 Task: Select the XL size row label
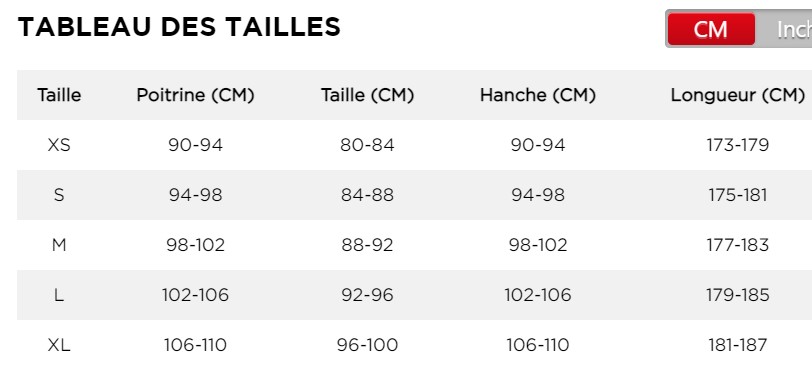[x=59, y=345]
